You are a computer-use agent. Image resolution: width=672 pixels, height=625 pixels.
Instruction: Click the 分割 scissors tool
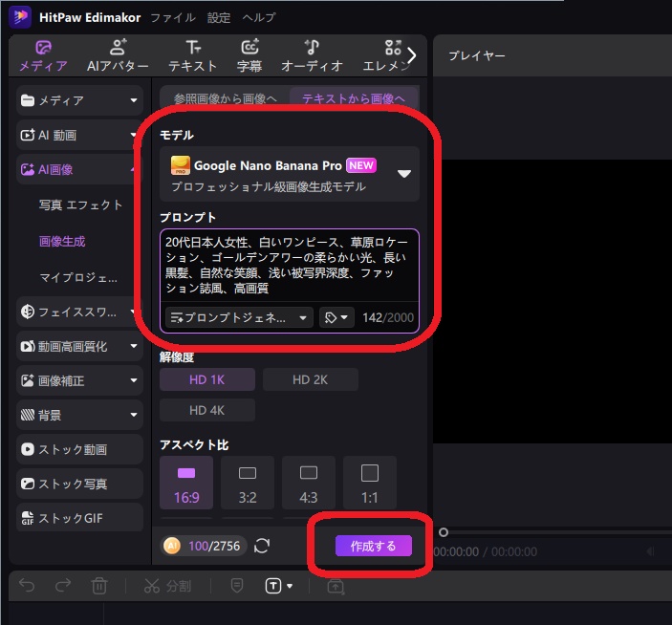coord(167,586)
